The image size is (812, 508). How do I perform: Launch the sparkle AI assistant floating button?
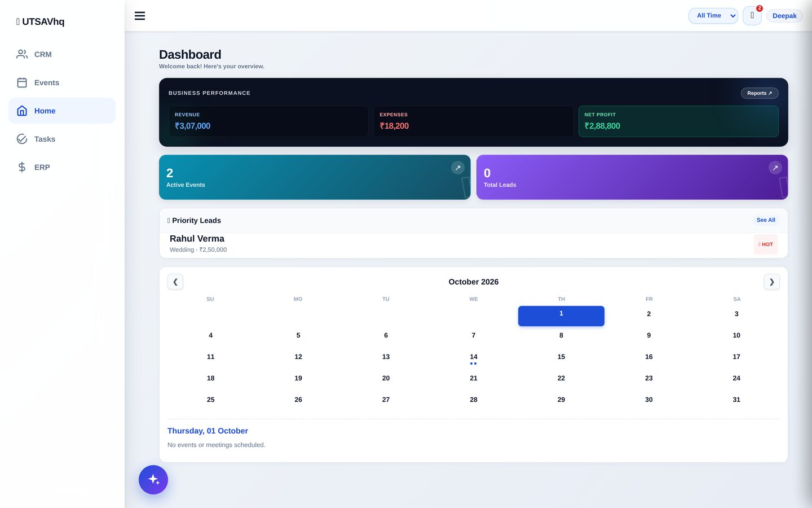click(x=153, y=480)
